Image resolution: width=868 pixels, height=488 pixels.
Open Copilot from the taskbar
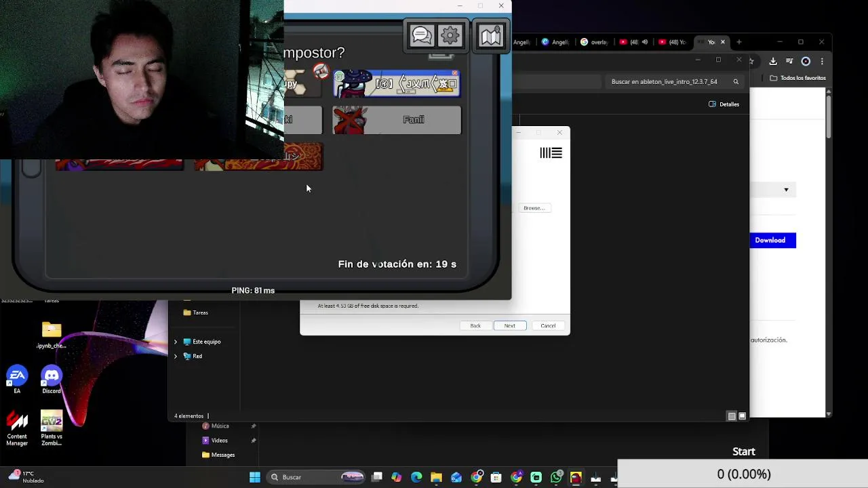pos(397,477)
